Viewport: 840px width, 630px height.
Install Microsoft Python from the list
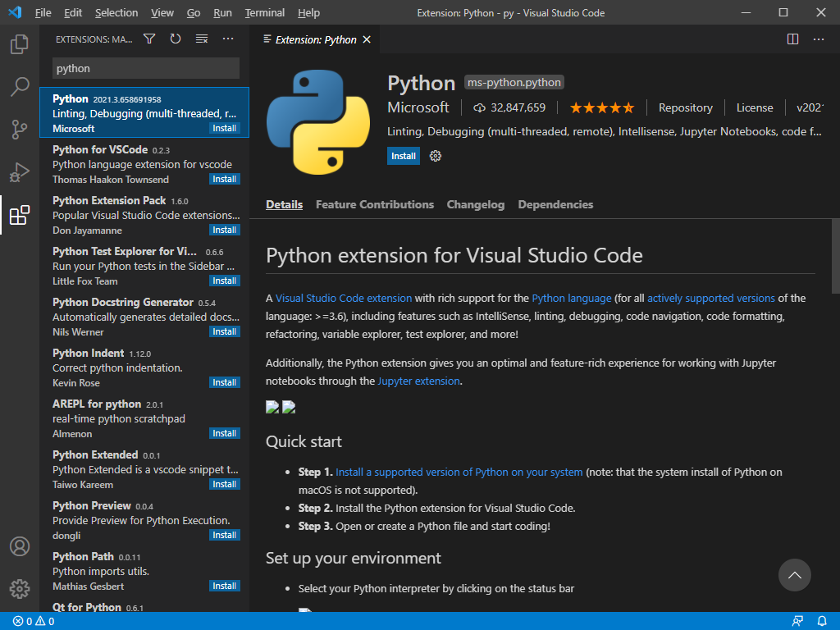225,128
